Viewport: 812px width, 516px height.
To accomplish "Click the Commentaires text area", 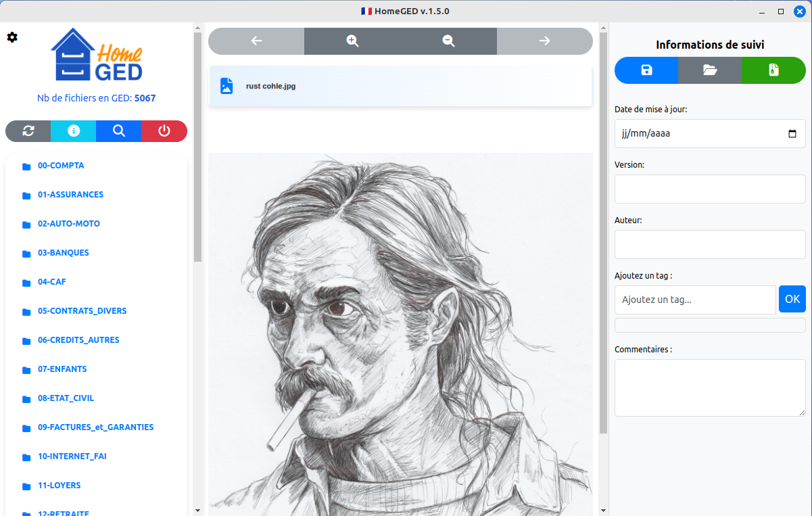I will click(x=710, y=388).
